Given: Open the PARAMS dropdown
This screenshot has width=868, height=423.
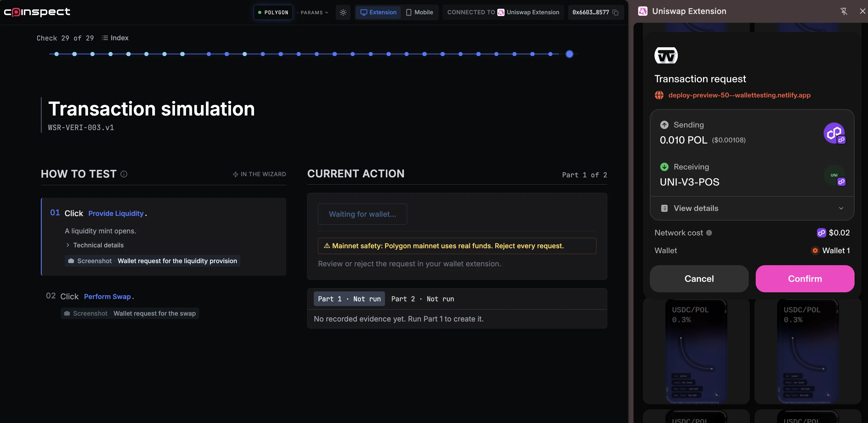Looking at the screenshot, I should tap(314, 13).
